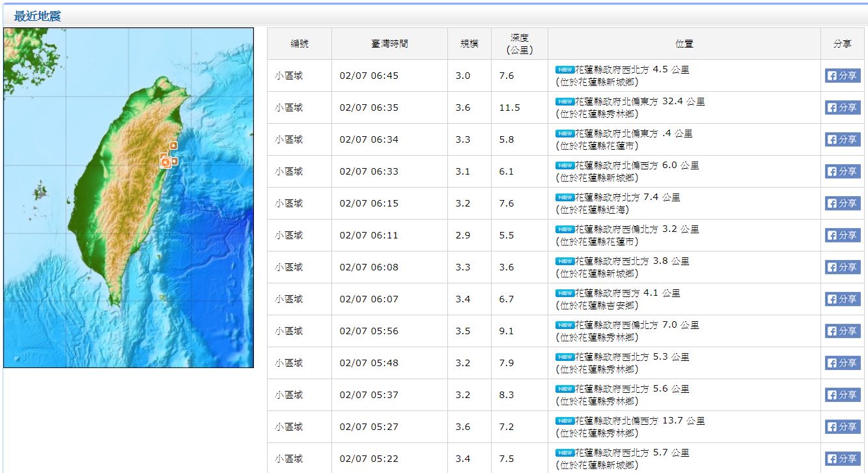The width and height of the screenshot is (868, 473).
Task: Click the northernmost epicenter marker on the Taiwan map
Action: [x=173, y=145]
